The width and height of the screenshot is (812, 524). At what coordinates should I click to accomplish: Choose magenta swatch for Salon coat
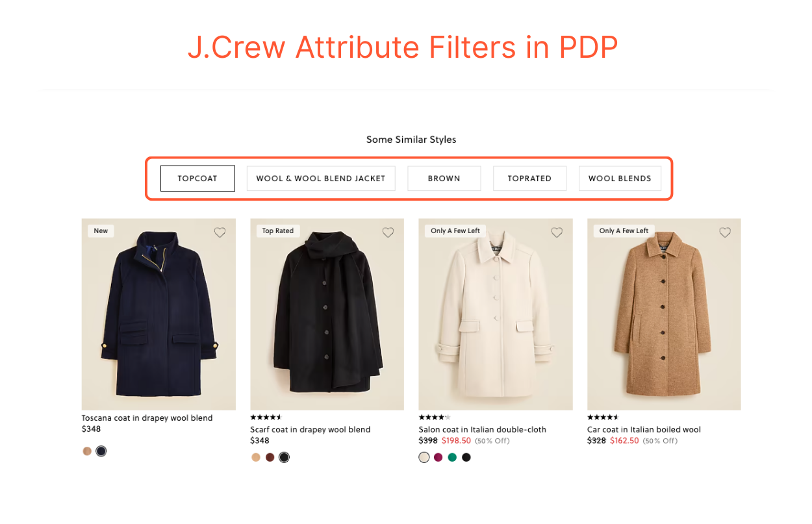(438, 457)
